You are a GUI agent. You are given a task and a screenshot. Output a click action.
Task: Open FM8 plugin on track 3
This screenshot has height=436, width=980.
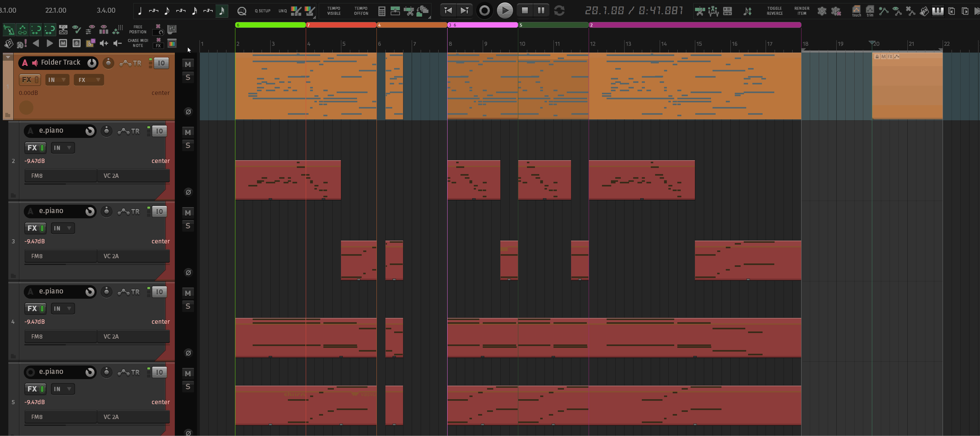click(x=60, y=256)
